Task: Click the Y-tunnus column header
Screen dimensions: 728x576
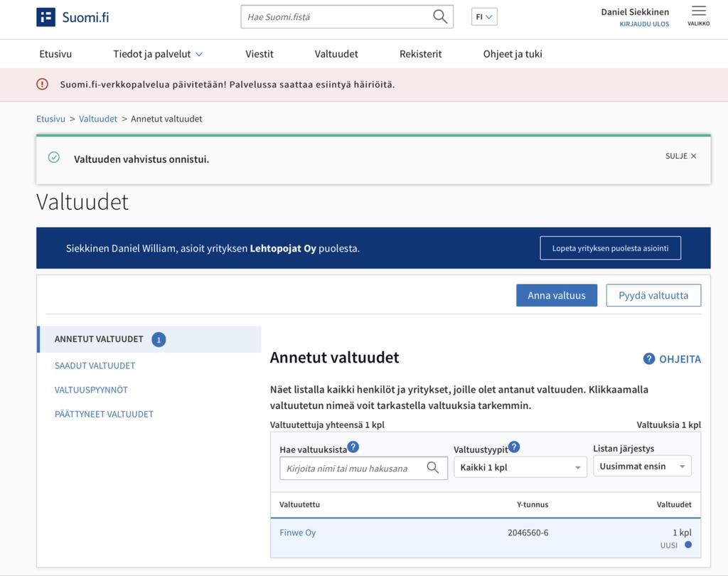Action: point(532,504)
